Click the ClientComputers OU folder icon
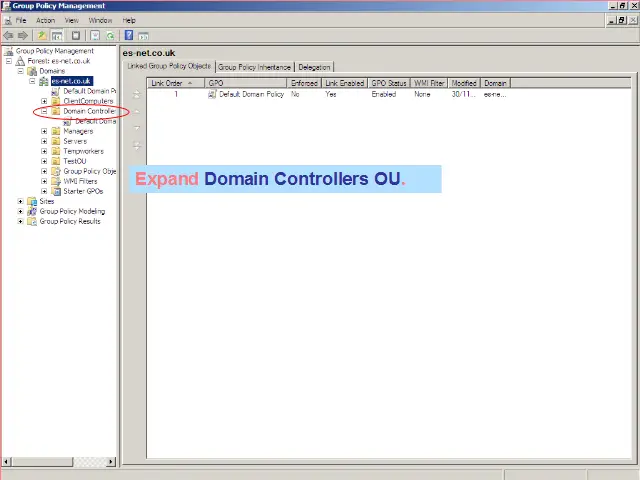Screen dimensions: 640x480 click(56, 101)
